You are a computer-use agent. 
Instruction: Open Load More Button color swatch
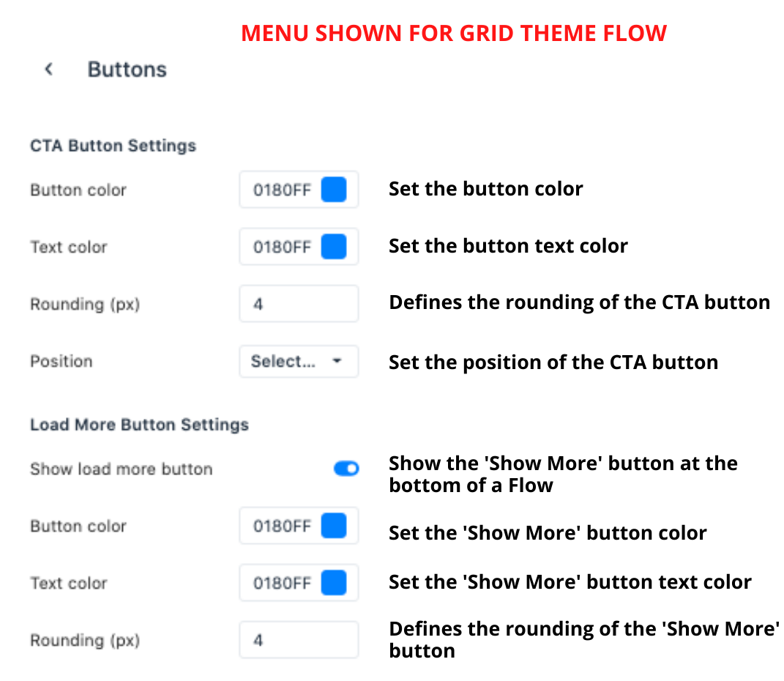334,526
